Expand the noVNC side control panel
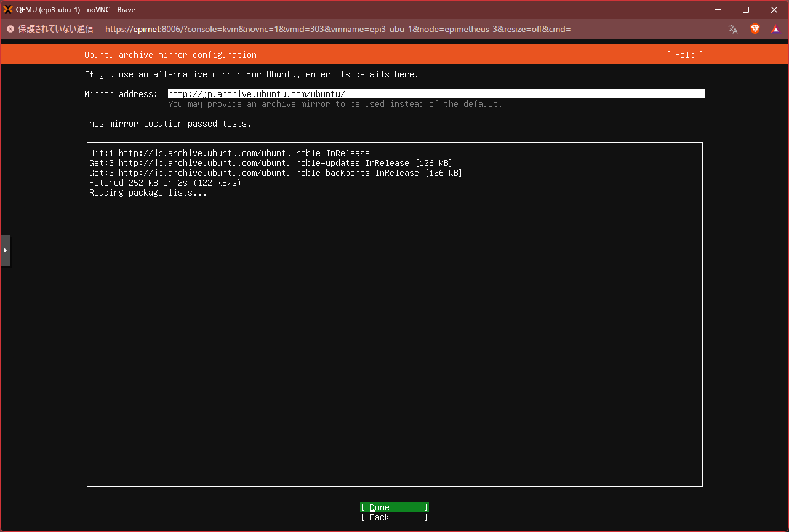Viewport: 789px width, 532px height. (5, 250)
